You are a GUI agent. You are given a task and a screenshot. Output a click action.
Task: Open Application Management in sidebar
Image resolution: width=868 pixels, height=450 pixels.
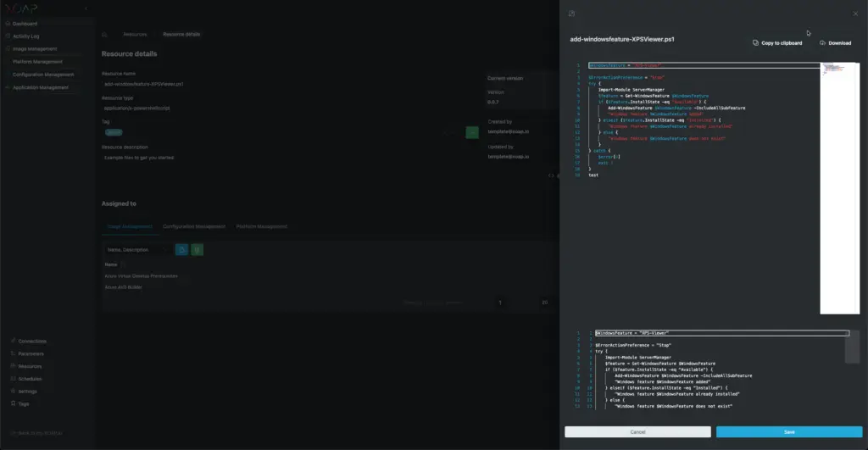click(x=41, y=87)
